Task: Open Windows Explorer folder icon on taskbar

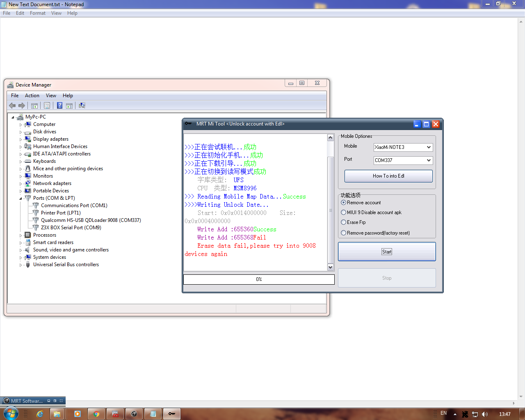Action: [x=57, y=414]
